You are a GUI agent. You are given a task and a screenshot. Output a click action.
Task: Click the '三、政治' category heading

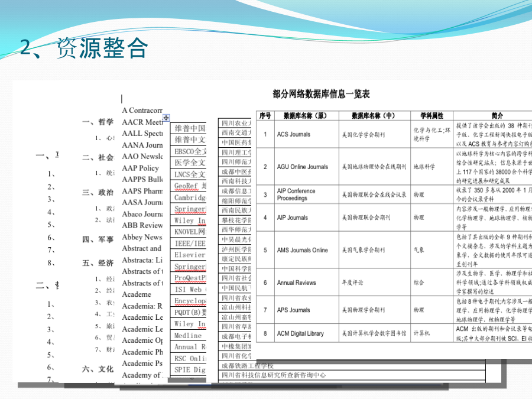[98, 192]
